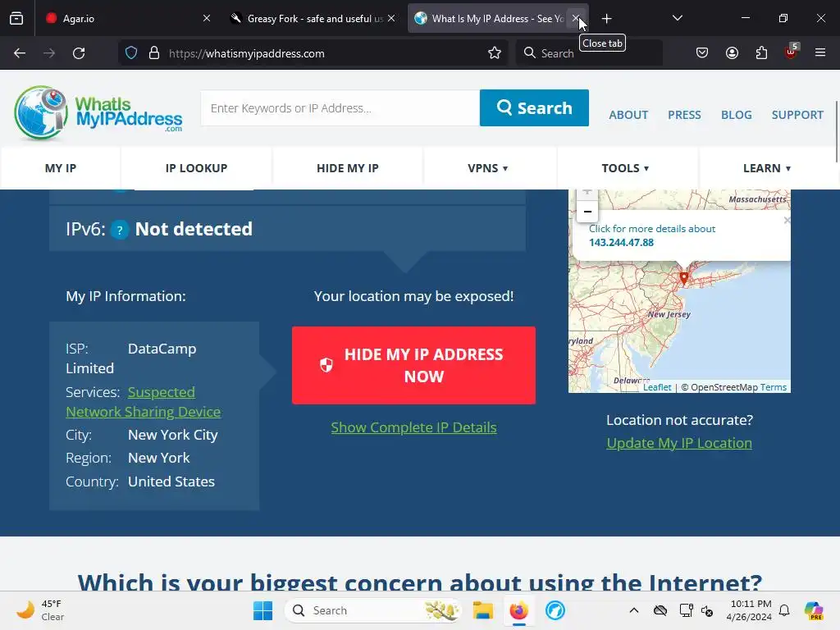Open Update My IP Location link
This screenshot has width=840, height=630.
[x=679, y=443]
